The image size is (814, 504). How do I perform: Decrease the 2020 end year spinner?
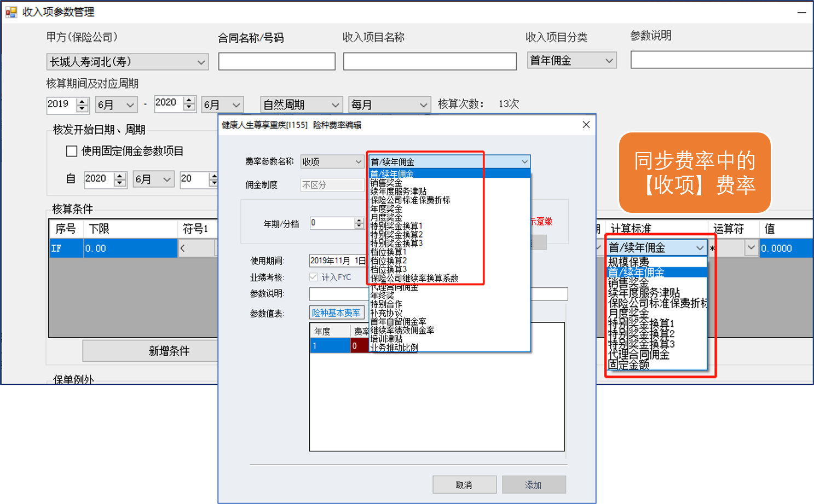pos(189,107)
